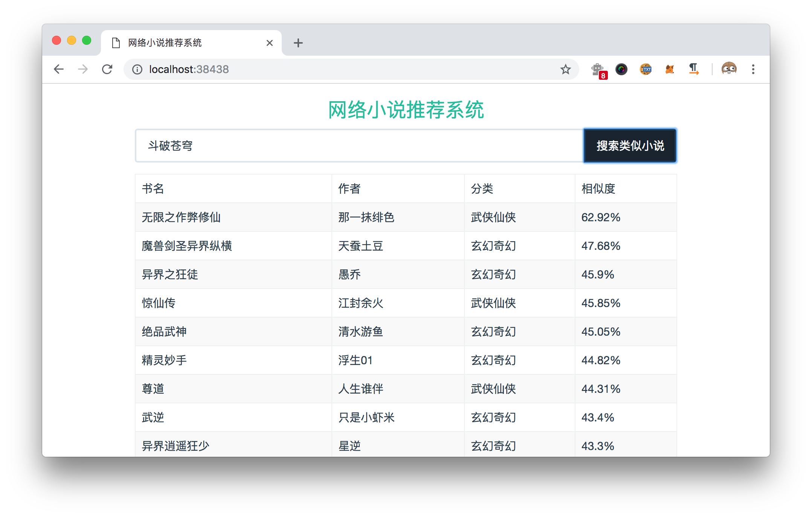Screen dimensions: 812x517
Task: Click the browser back arrow
Action: (x=59, y=69)
